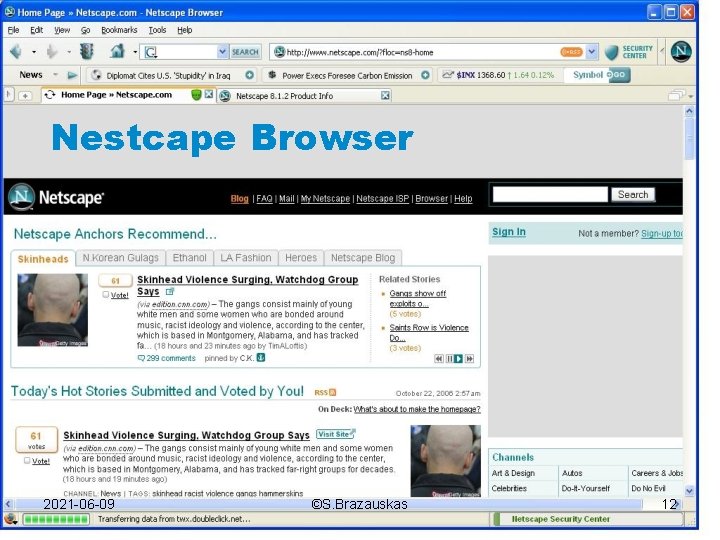The height and width of the screenshot is (540, 720).
Task: Click the RSS feed icon beside Hot Stories
Action: point(332,392)
